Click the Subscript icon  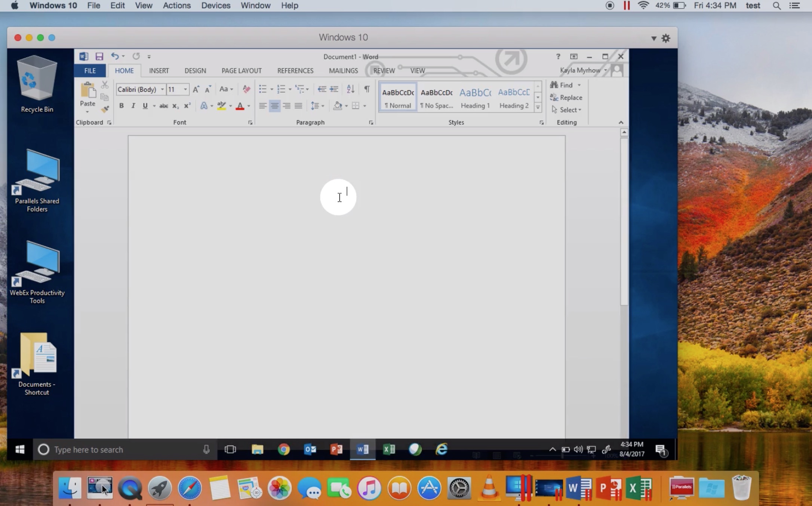175,106
